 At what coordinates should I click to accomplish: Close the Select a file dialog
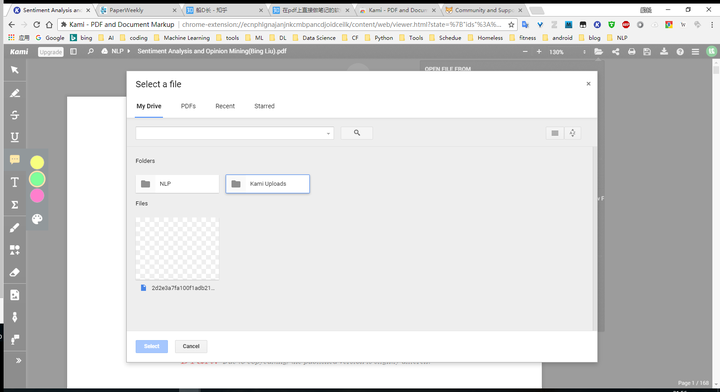pos(588,84)
